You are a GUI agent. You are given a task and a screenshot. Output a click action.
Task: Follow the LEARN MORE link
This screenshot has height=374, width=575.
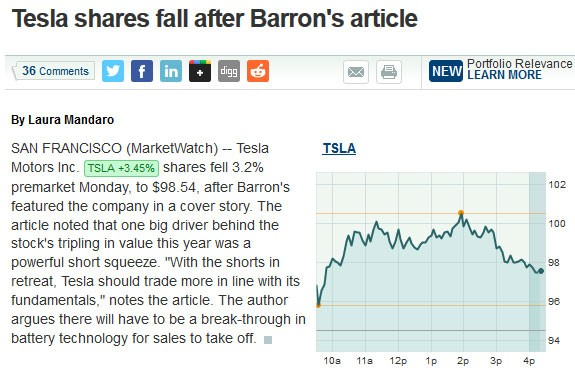[504, 75]
